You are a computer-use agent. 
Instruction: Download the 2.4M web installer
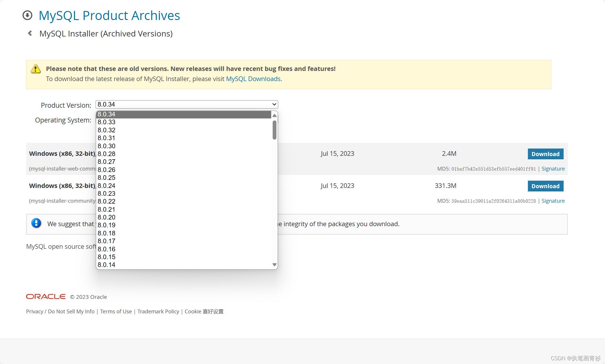pyautogui.click(x=545, y=154)
